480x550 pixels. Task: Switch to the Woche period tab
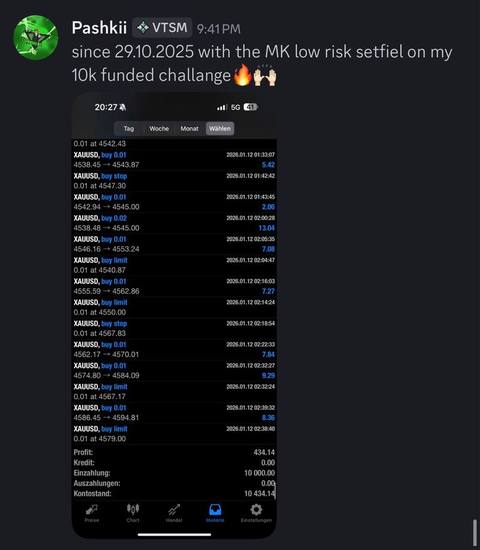click(x=159, y=128)
